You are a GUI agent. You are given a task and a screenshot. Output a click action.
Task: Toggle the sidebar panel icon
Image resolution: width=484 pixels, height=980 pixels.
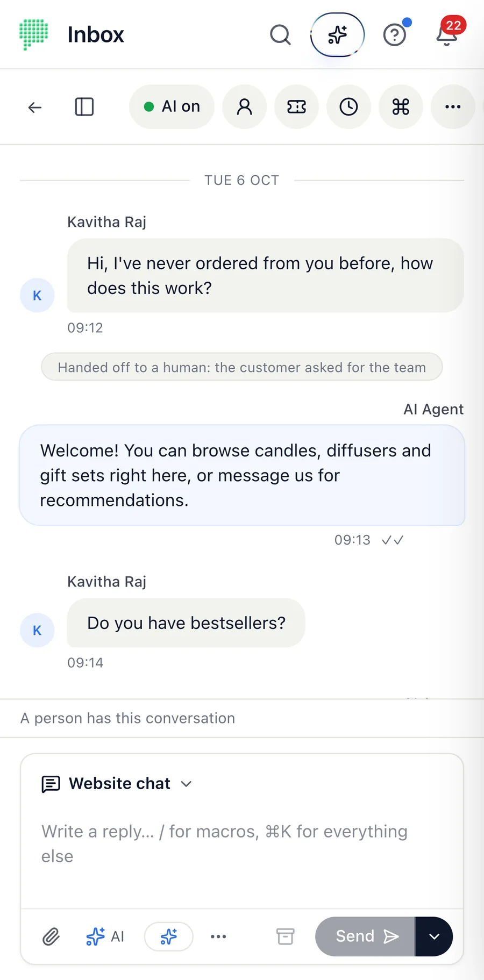(x=84, y=107)
